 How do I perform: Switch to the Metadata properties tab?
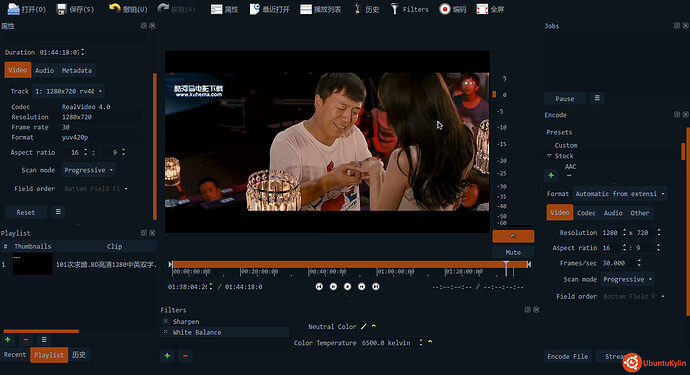tap(77, 70)
